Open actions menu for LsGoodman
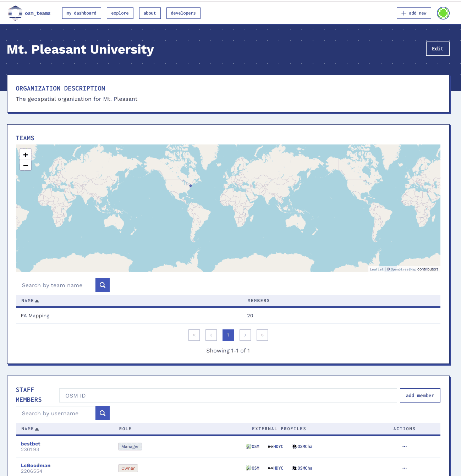Screen dimensions: 461x476 (404, 468)
